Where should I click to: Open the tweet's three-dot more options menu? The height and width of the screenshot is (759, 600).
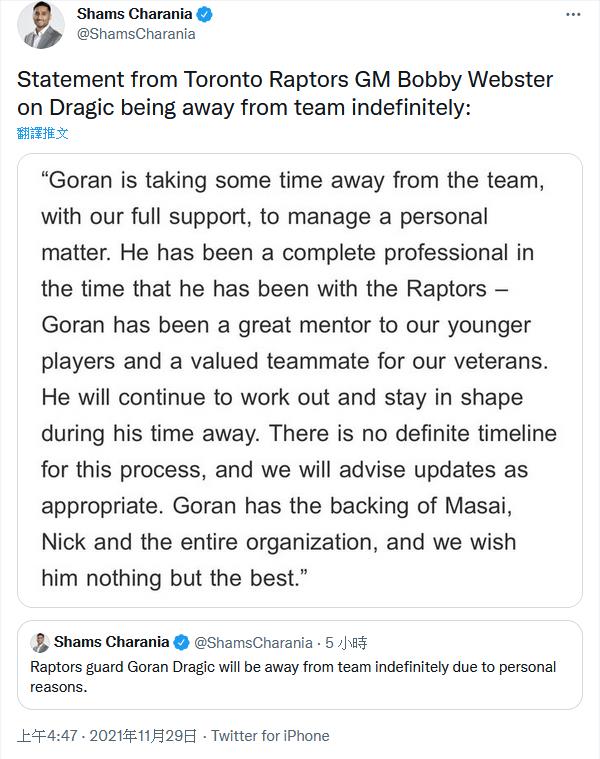tap(572, 15)
